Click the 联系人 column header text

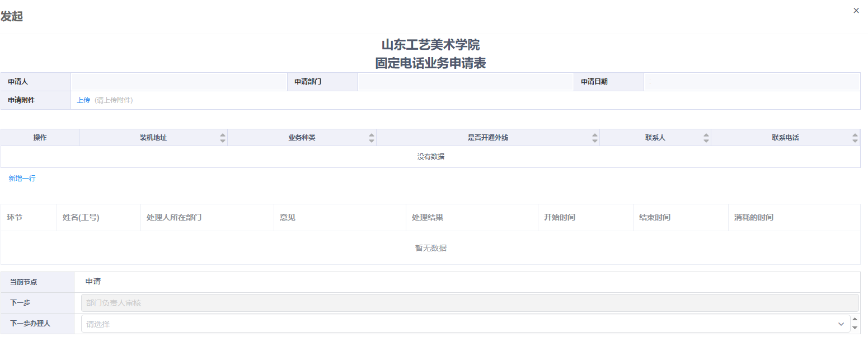point(655,138)
